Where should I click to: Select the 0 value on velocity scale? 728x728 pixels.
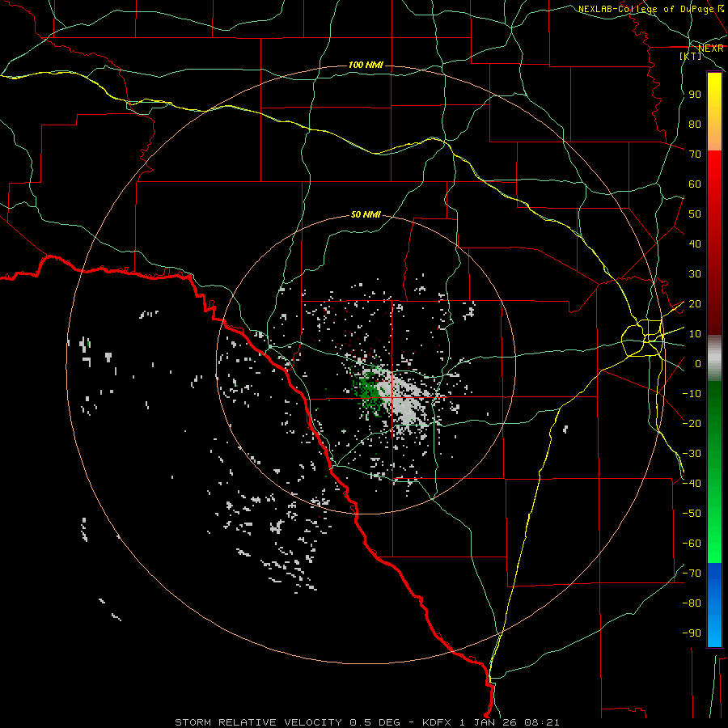(698, 363)
